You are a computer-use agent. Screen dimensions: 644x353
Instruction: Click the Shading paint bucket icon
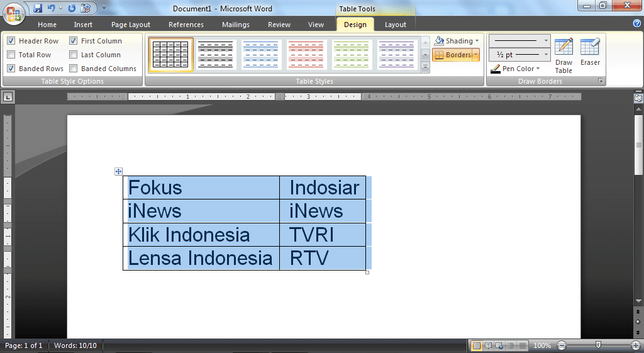click(x=439, y=41)
